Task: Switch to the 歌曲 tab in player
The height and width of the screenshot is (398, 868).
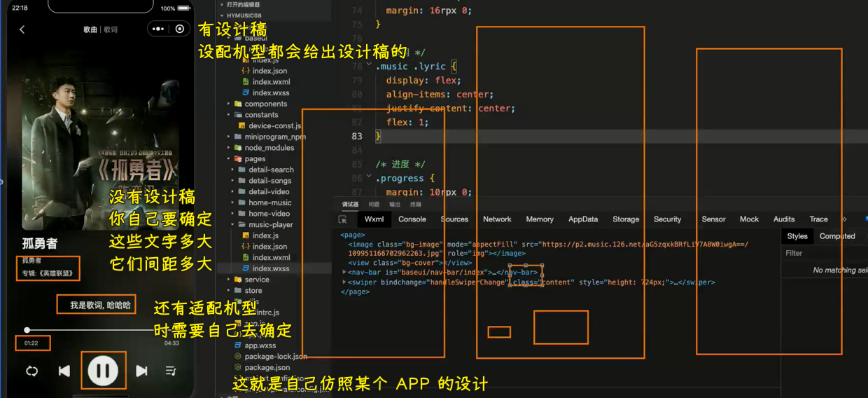Action: [x=90, y=29]
